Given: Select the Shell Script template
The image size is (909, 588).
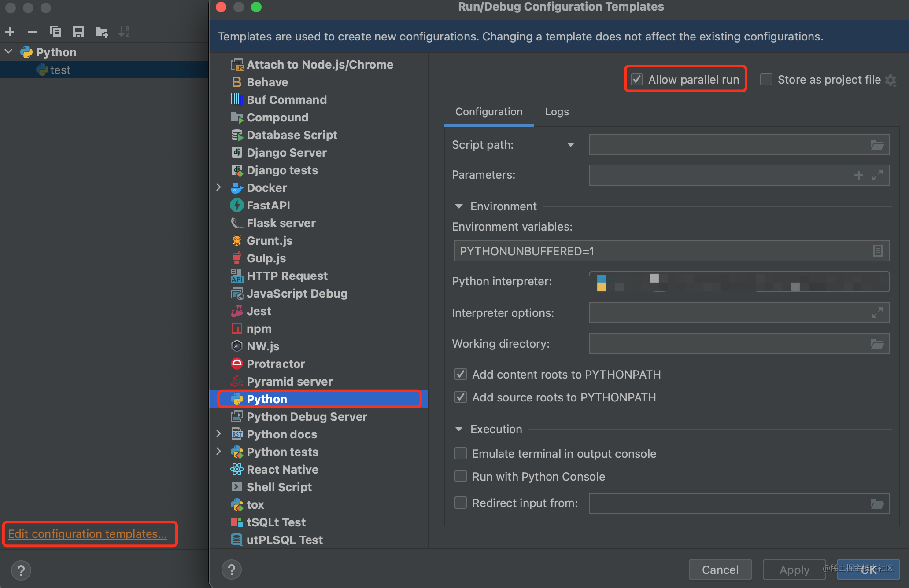Looking at the screenshot, I should 279,487.
